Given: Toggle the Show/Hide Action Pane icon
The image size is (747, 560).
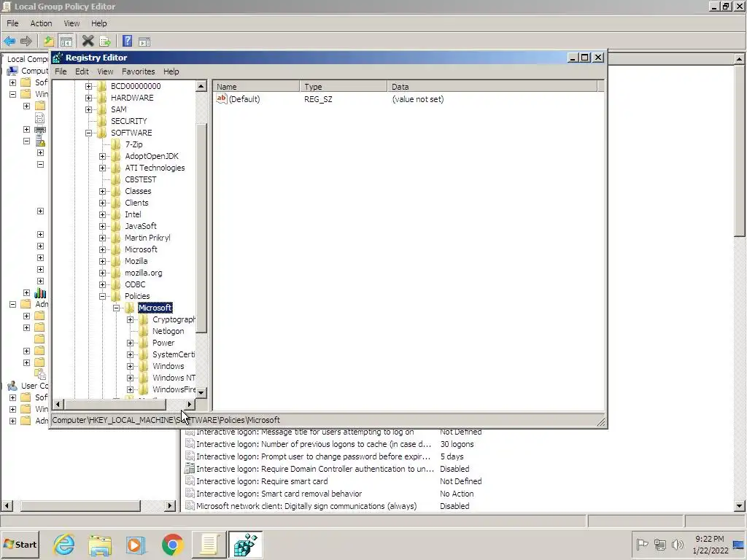Looking at the screenshot, I should (x=144, y=42).
